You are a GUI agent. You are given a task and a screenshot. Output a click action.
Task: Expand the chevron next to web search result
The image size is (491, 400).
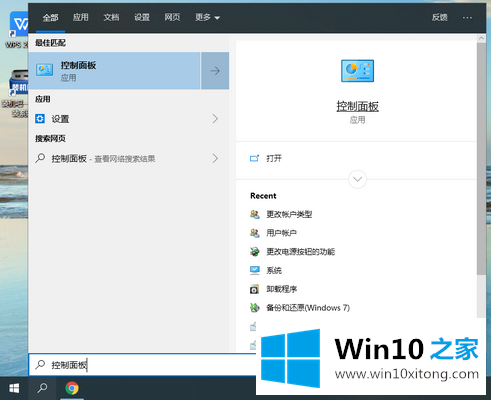pos(215,158)
